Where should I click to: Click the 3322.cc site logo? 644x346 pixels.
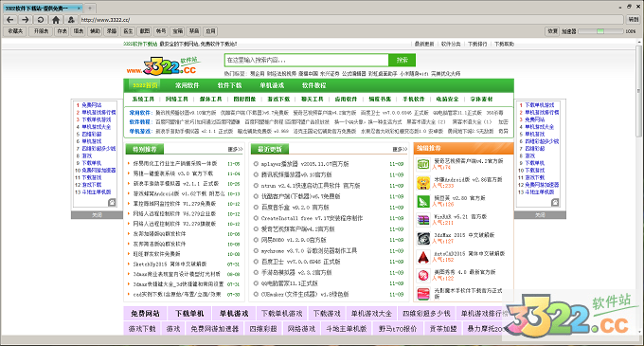point(164,66)
